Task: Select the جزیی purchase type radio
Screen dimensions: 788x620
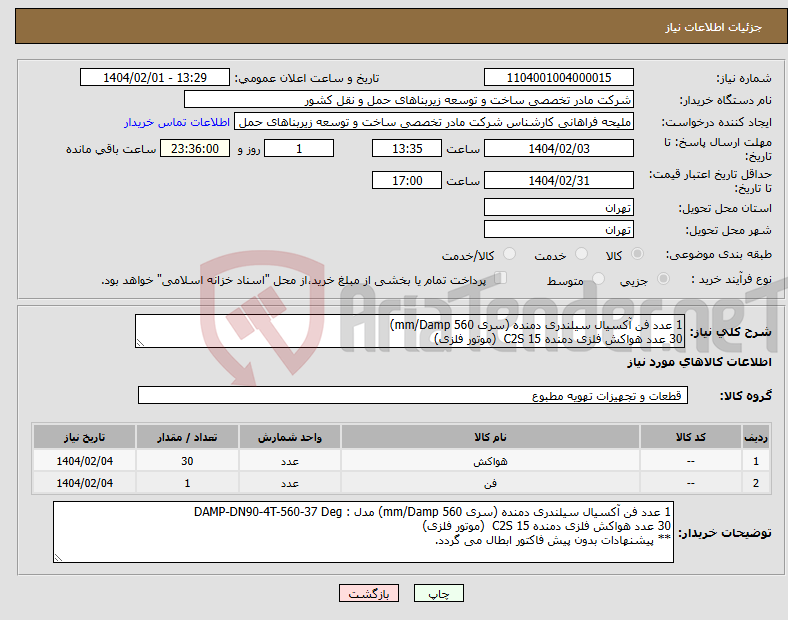Action: point(663,278)
